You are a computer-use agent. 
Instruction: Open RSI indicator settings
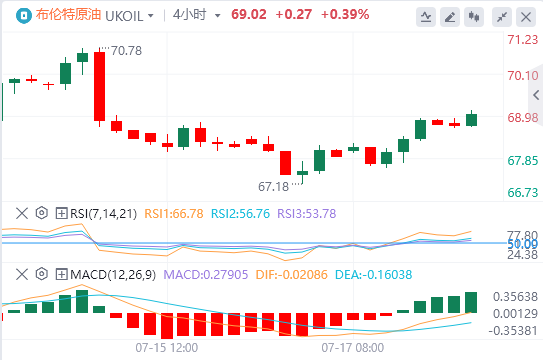click(x=42, y=213)
